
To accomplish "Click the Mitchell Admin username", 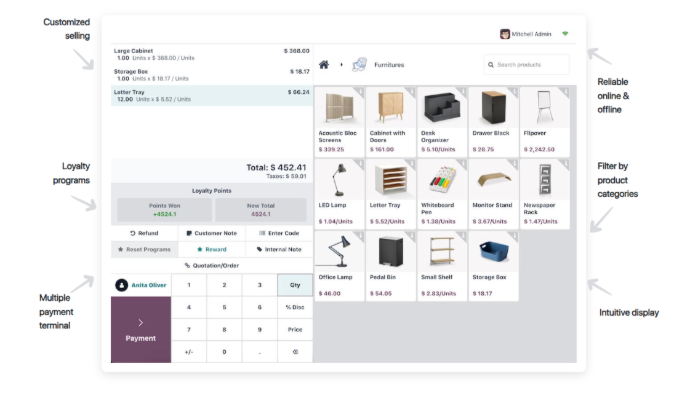I will click(x=531, y=34).
